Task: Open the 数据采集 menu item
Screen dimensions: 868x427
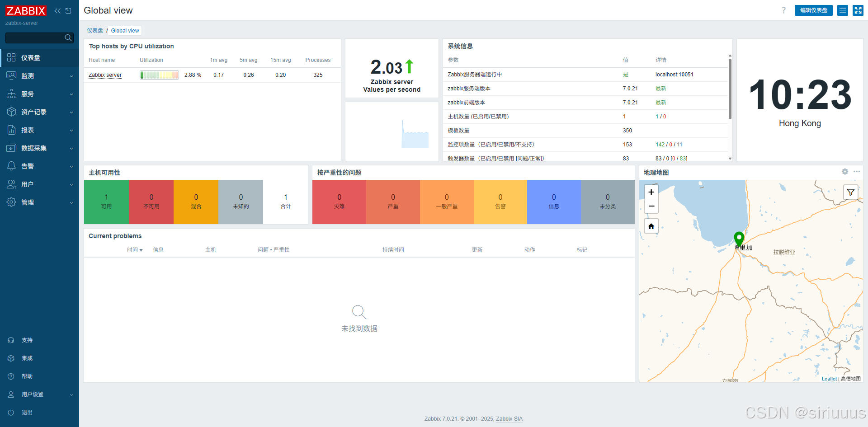Action: coord(39,148)
